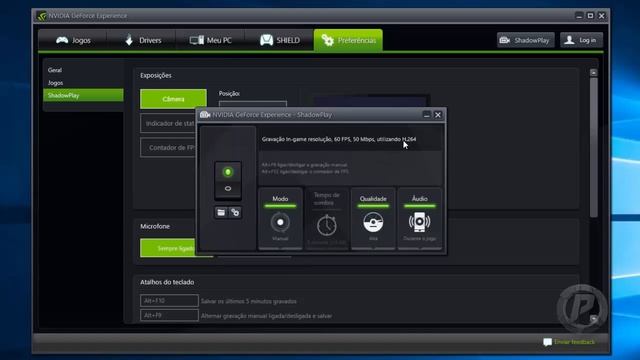640x360 pixels.
Task: Click the computer icon on Meu PC tab
Action: point(197,40)
